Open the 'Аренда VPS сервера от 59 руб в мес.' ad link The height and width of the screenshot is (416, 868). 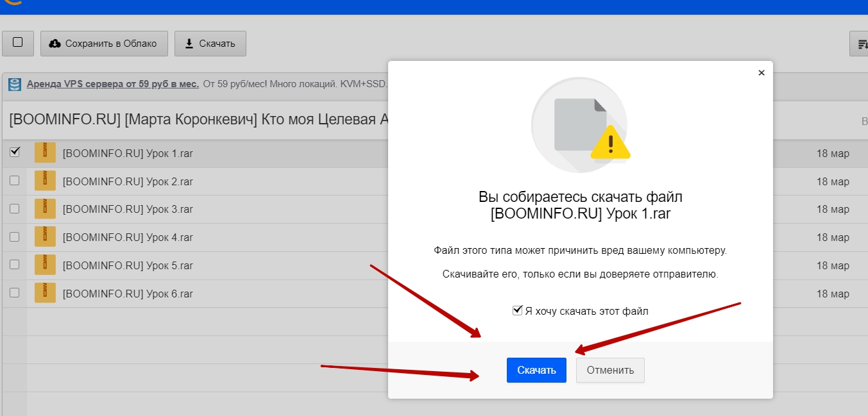coord(113,84)
